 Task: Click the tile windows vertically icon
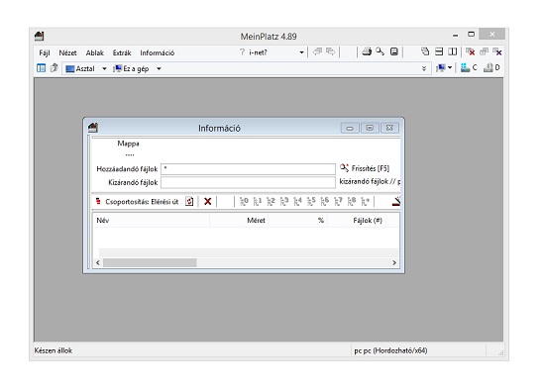pyautogui.click(x=452, y=51)
